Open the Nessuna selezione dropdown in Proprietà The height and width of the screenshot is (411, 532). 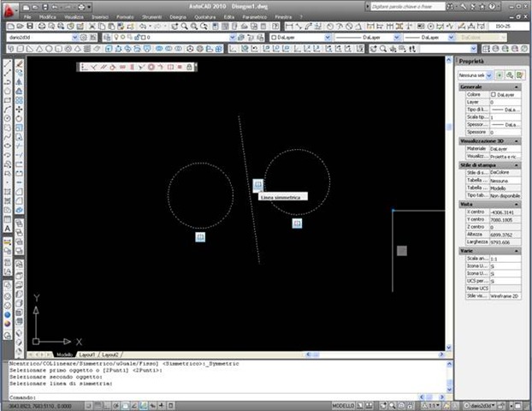(475, 75)
